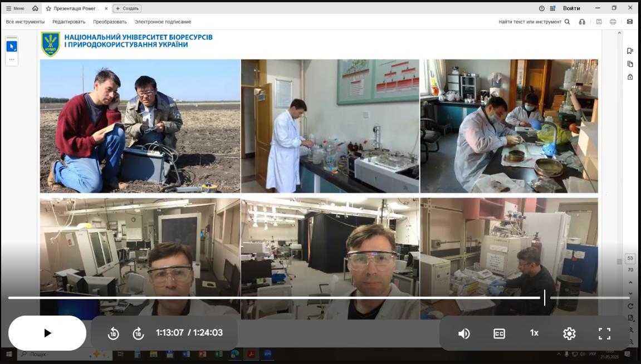Click the Создать new tab button
641x364 pixels.
[127, 8]
